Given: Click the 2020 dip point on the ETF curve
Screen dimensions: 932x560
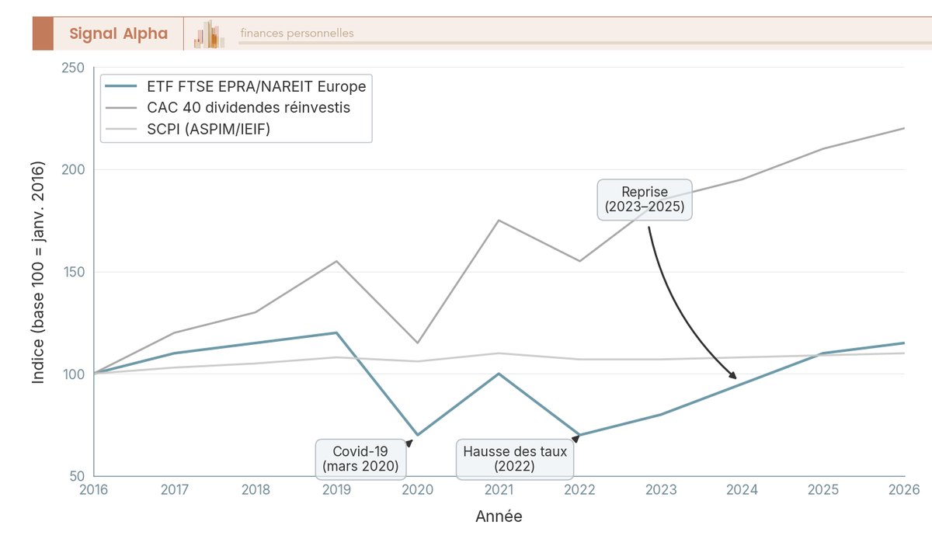Looking at the screenshot, I should [x=418, y=434].
